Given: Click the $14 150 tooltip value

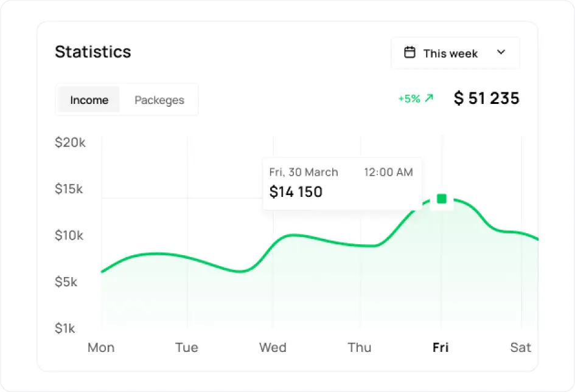Looking at the screenshot, I should coord(296,192).
